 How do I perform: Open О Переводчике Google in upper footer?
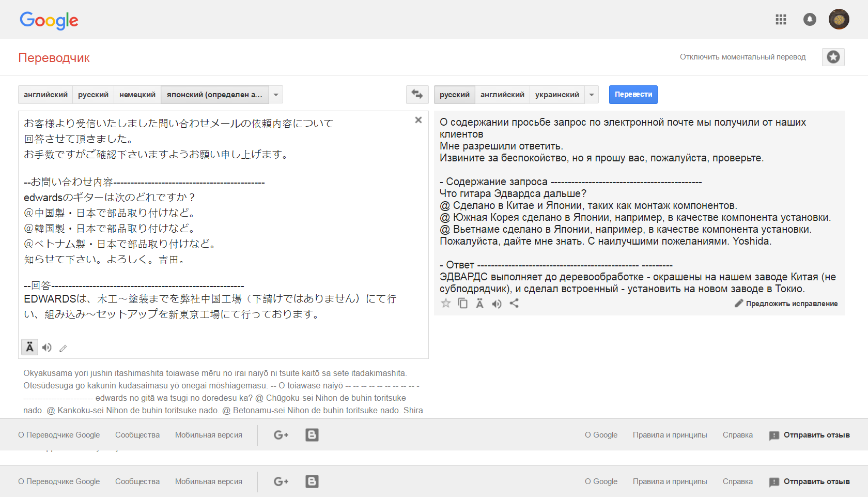click(x=59, y=435)
